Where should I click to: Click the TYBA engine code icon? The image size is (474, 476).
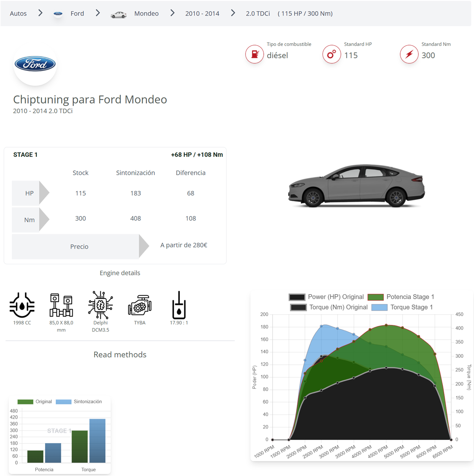coord(140,306)
